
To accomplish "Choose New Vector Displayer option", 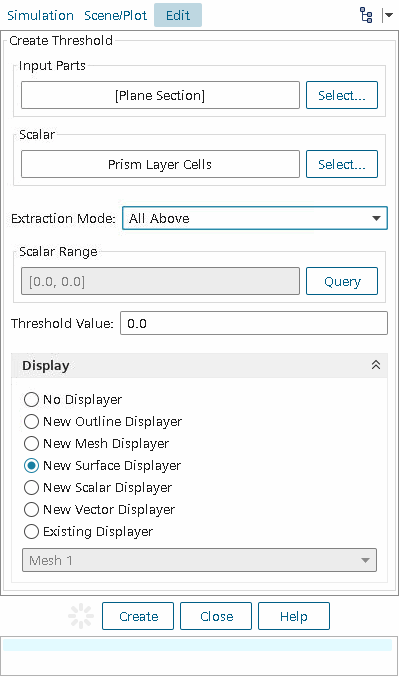I will [99, 509].
